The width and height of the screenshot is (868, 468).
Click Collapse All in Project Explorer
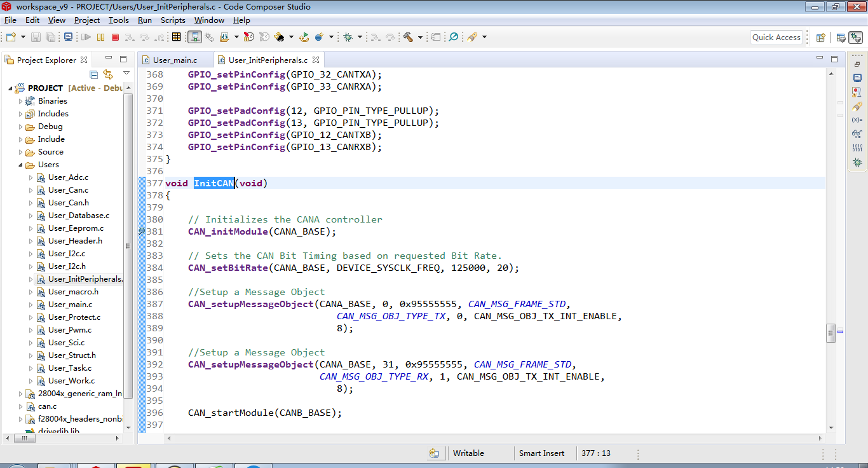[94, 74]
